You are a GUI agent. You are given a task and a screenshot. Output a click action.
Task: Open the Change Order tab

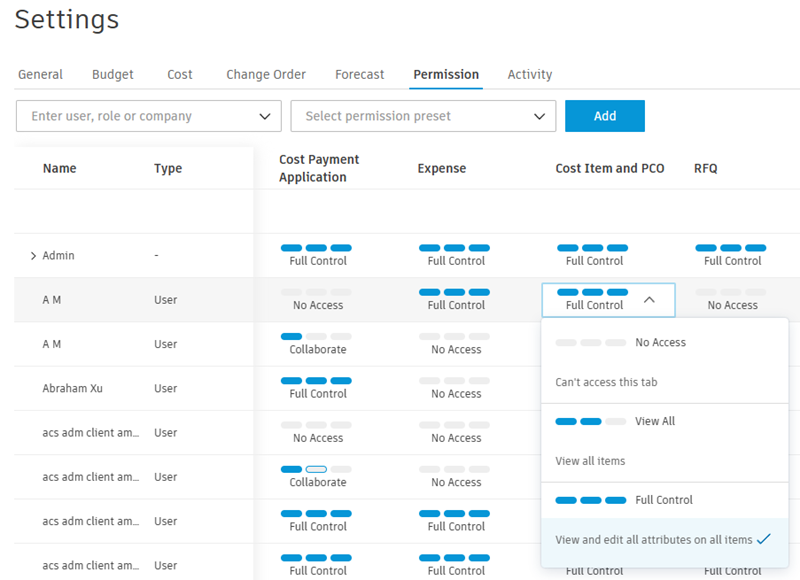(266, 74)
